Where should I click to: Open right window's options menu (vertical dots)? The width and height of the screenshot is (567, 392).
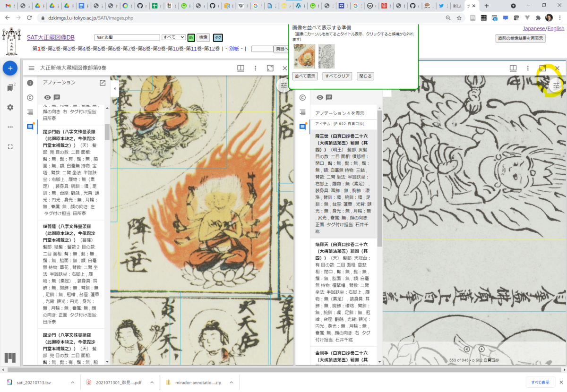[x=528, y=68]
